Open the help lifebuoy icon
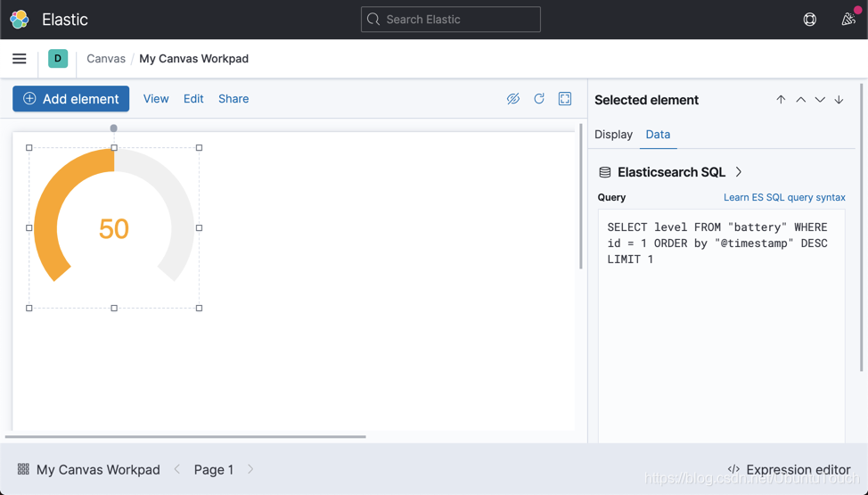The height and width of the screenshot is (495, 868). (810, 20)
